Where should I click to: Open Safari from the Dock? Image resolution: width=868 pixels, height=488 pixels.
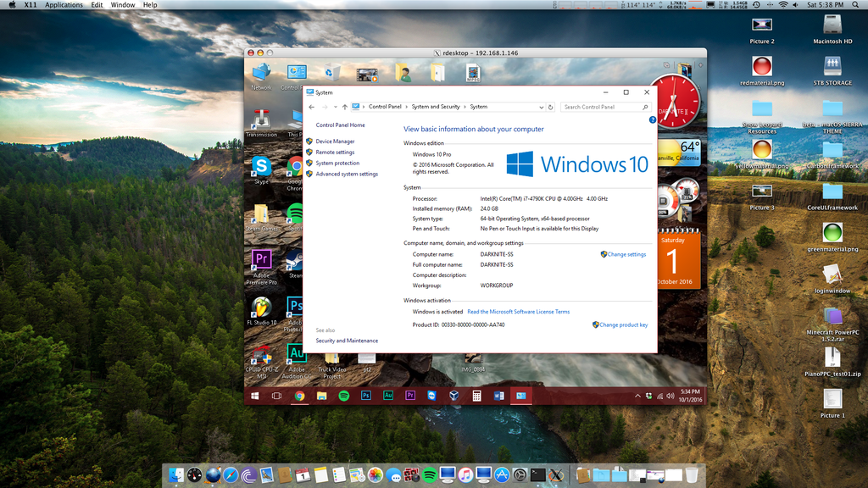click(231, 474)
